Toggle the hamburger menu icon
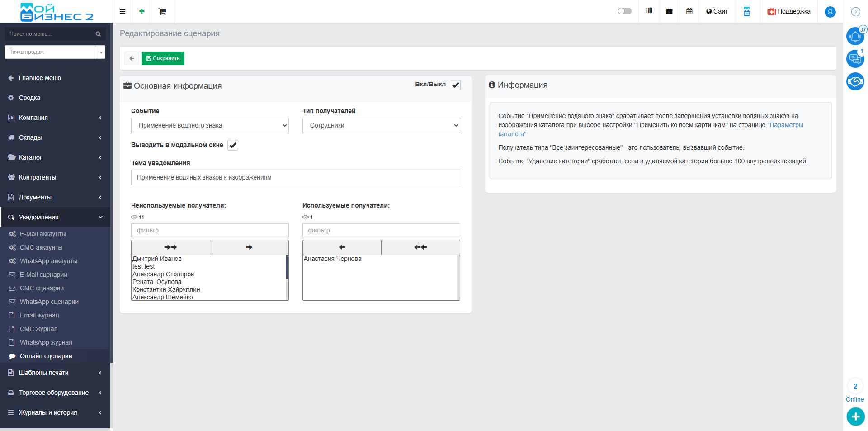 point(123,11)
